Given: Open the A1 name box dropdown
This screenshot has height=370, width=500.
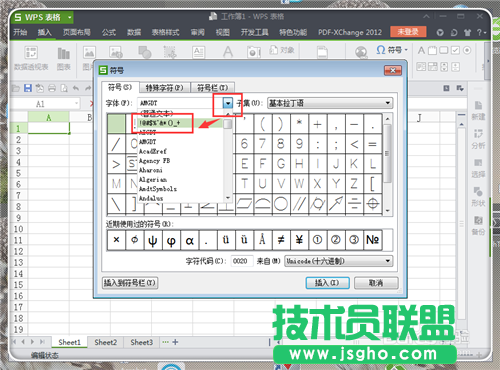Looking at the screenshot, I should (76, 104).
